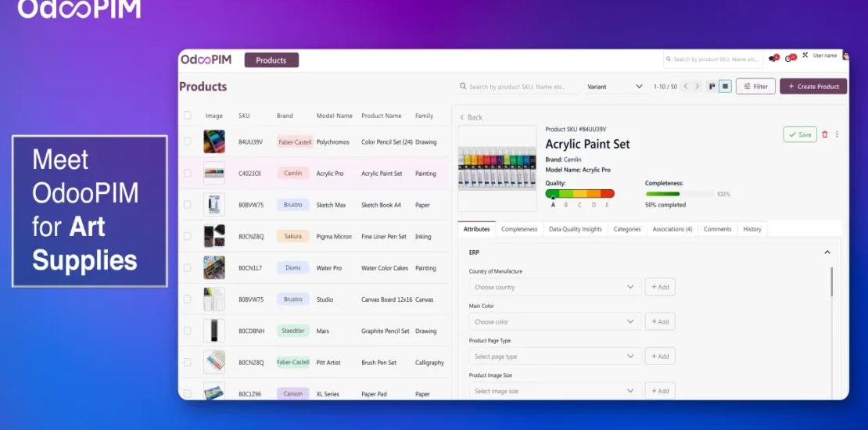Open Main Color dropdown
This screenshot has width=868, height=430.
(x=555, y=321)
